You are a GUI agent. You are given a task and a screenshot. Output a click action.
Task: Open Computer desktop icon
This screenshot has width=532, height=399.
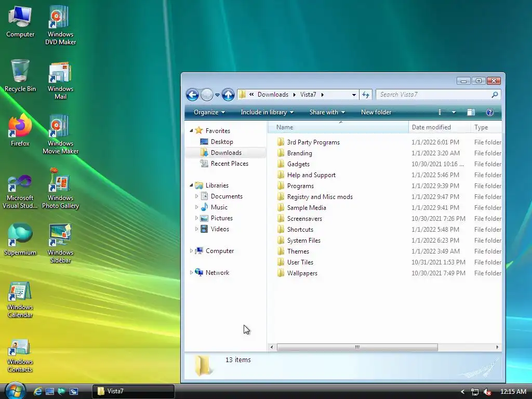(x=20, y=22)
